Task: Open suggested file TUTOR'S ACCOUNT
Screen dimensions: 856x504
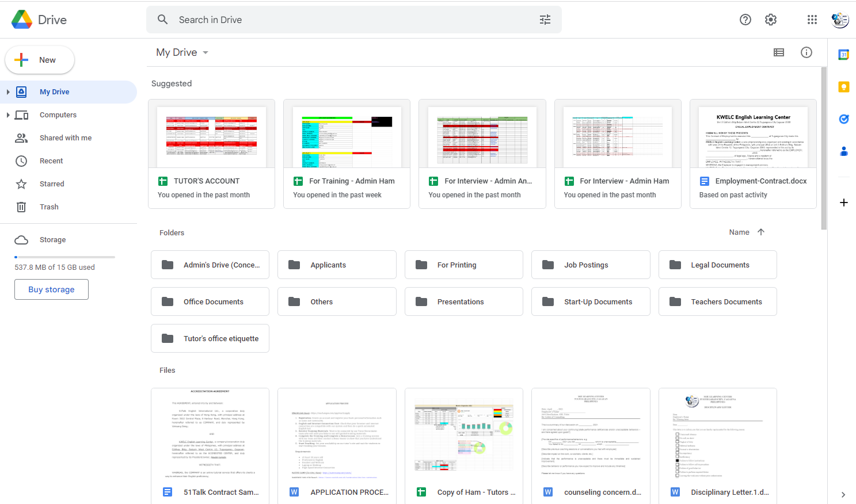Action: click(x=211, y=154)
